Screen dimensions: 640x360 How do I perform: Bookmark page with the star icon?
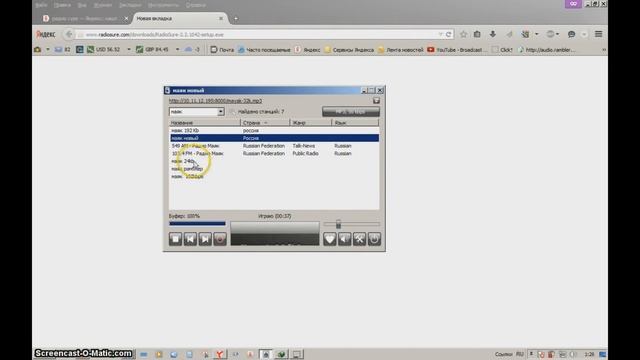point(463,34)
